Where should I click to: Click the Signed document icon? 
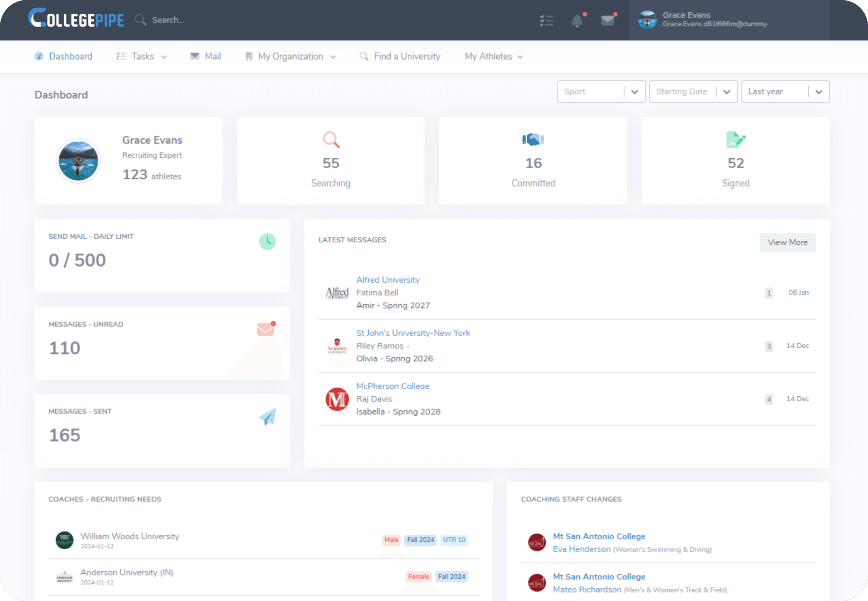[735, 139]
